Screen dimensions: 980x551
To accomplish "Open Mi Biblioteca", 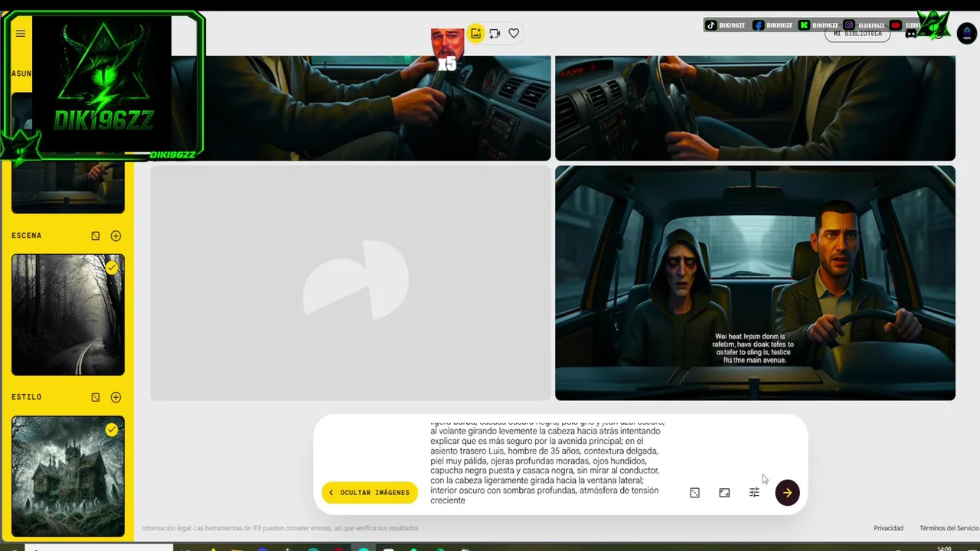I will pyautogui.click(x=857, y=34).
